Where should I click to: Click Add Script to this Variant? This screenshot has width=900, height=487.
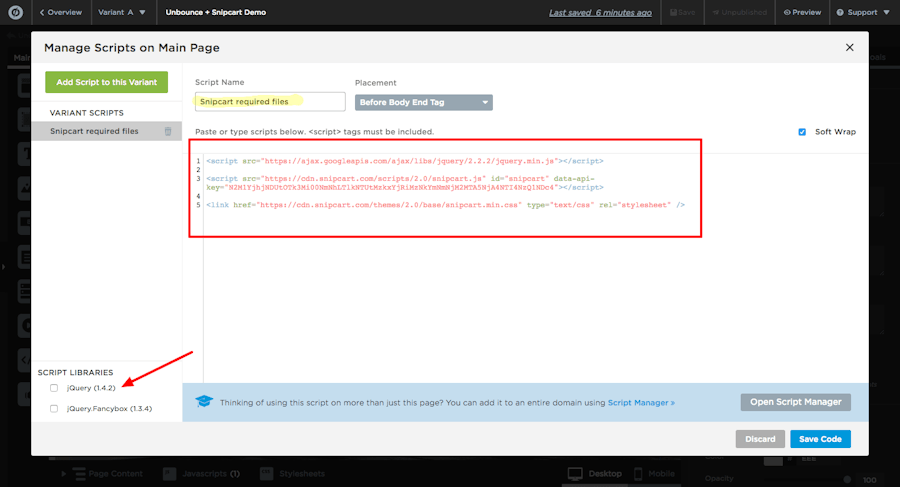[107, 82]
